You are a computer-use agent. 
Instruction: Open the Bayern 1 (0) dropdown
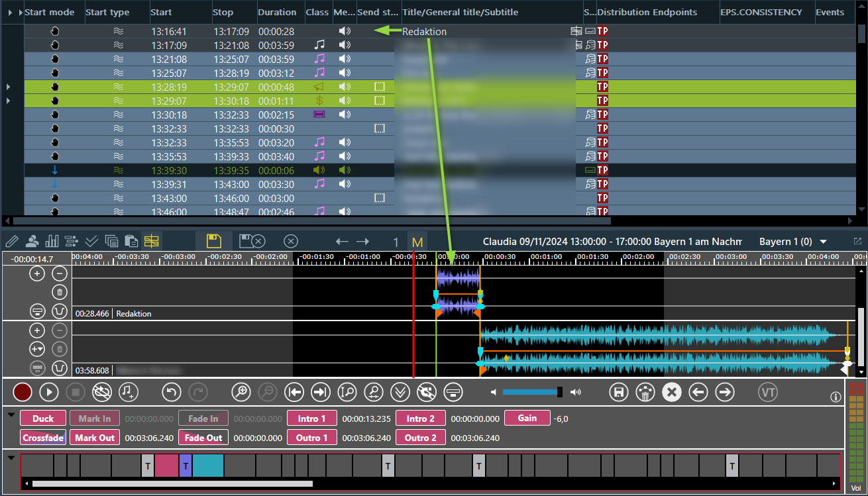point(793,241)
